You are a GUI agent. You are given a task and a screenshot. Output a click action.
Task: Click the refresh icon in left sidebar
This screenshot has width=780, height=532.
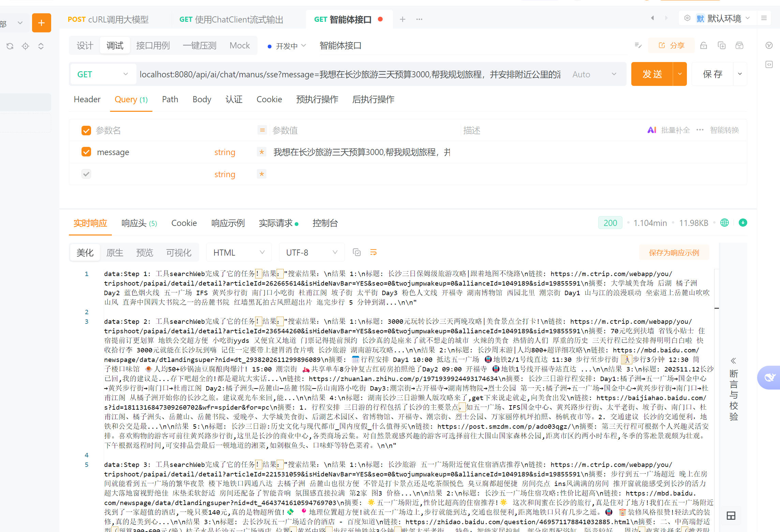pyautogui.click(x=10, y=46)
